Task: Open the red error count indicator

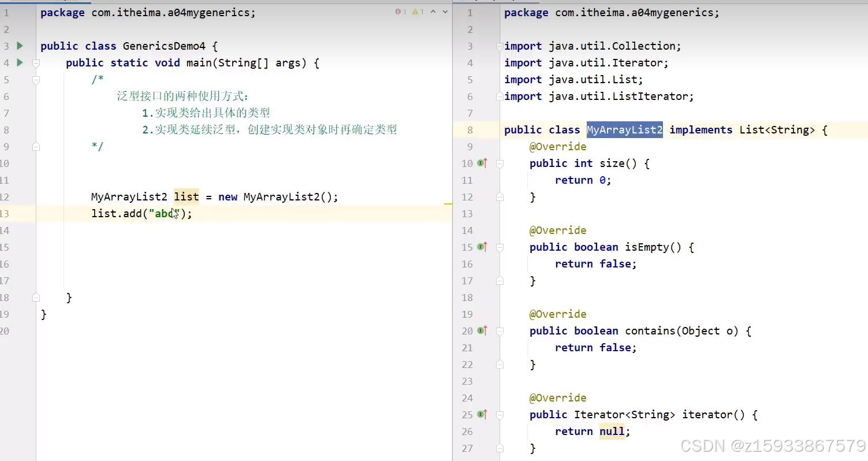Action: click(x=401, y=12)
